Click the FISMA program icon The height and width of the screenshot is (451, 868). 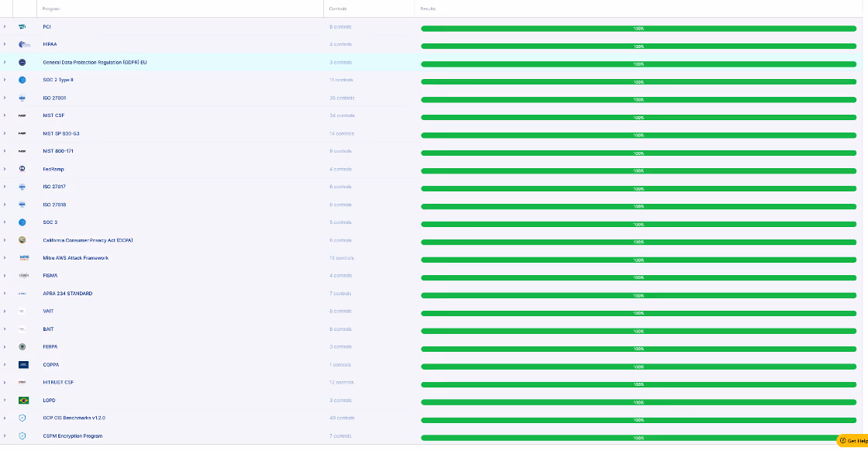tap(24, 276)
